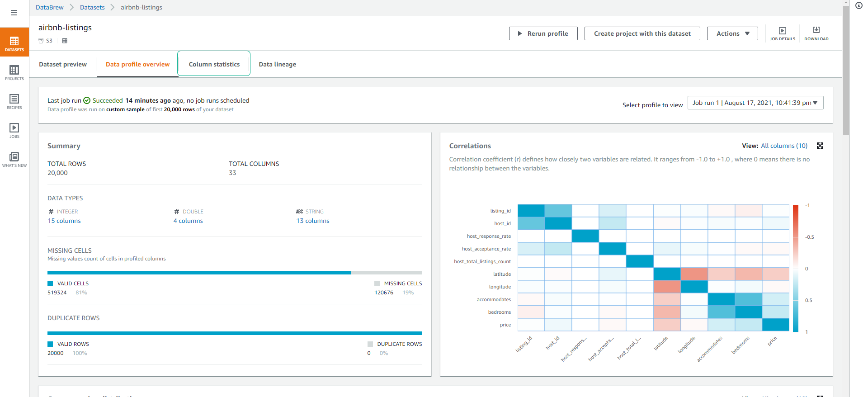Image resolution: width=868 pixels, height=397 pixels.
Task: Click the green Succeeded status icon
Action: (87, 100)
